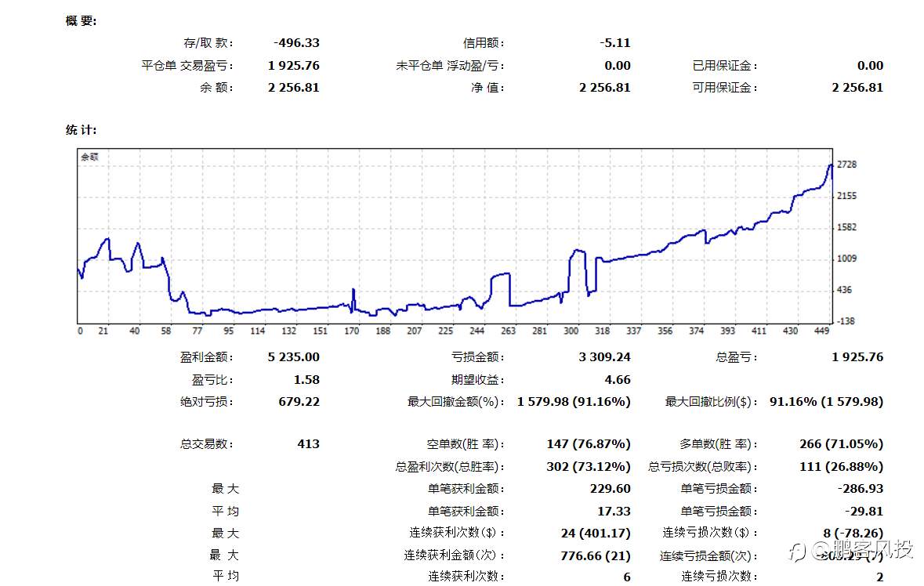This screenshot has height=586, width=924.
Task: Click the 期望收益 label
Action: (478, 380)
